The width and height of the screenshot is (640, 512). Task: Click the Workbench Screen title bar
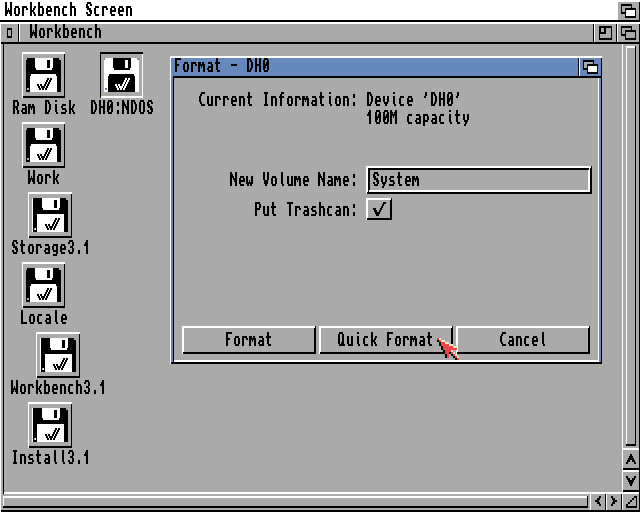click(308, 10)
